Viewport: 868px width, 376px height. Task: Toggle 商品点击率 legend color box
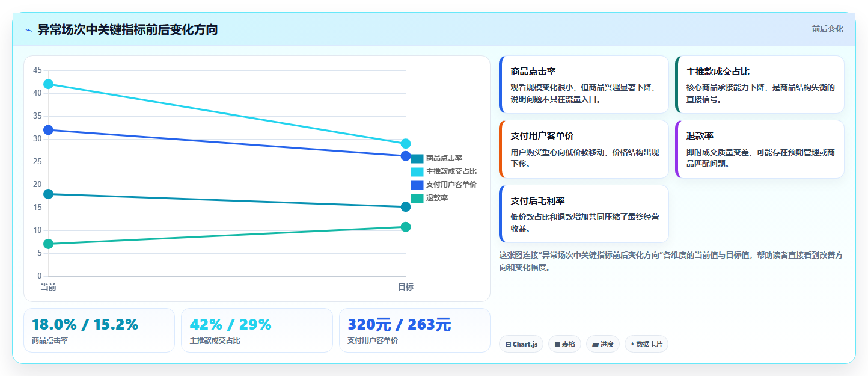tap(417, 158)
